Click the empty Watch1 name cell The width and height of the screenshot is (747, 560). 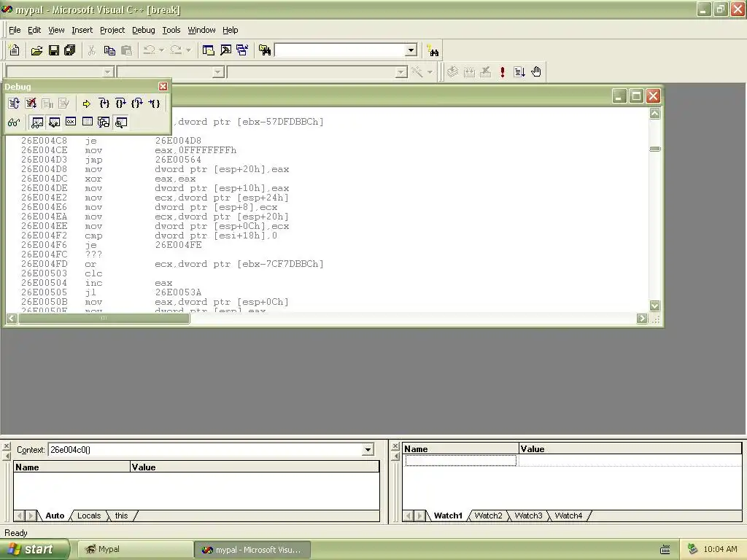[x=461, y=461]
